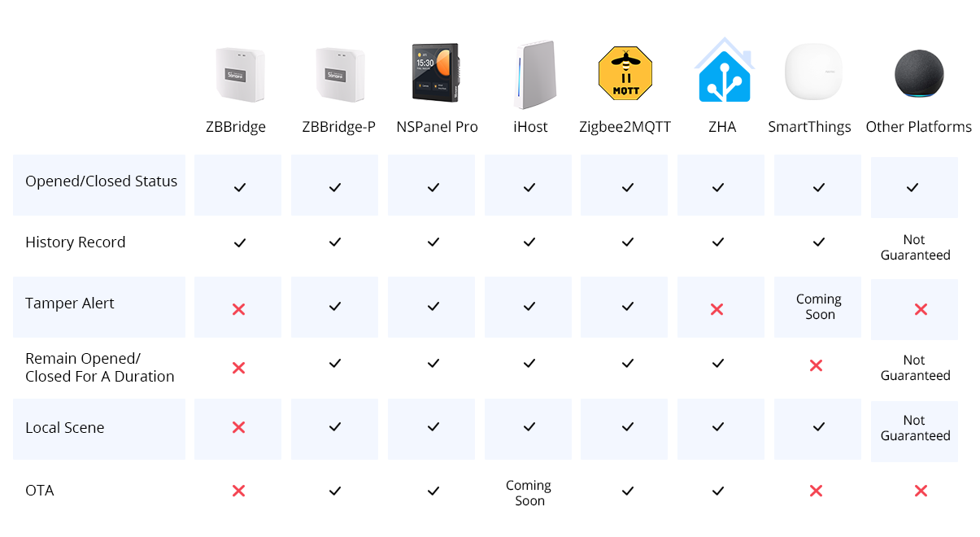Click the NSPanel Pro screen image
This screenshot has height=537, width=980.
click(437, 72)
